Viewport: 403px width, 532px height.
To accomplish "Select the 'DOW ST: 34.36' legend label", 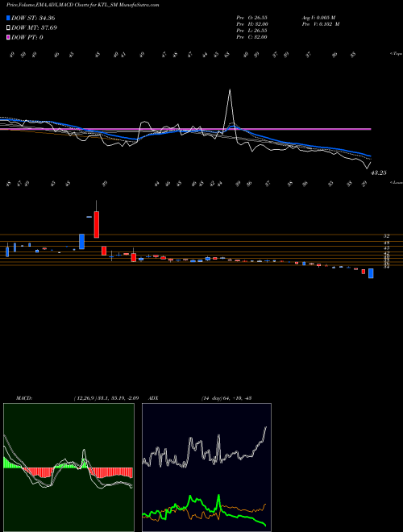I will 33,18.
